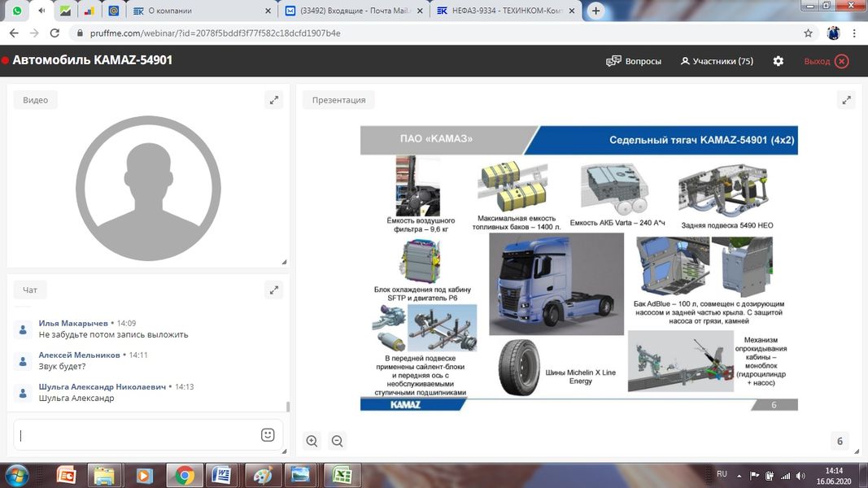Open File Explorer from the taskbar
This screenshot has width=868, height=488.
(104, 475)
